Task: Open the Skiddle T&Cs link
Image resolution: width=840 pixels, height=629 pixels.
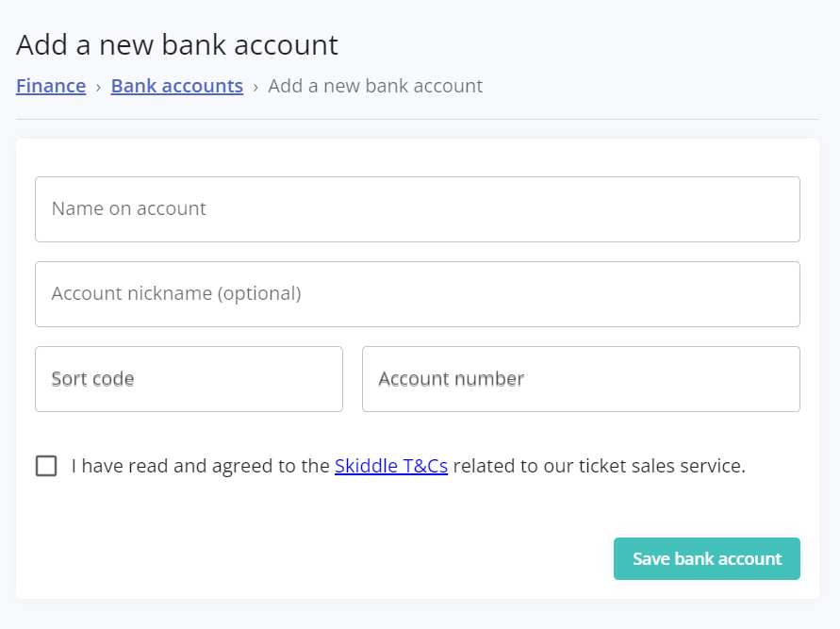Action: click(390, 466)
